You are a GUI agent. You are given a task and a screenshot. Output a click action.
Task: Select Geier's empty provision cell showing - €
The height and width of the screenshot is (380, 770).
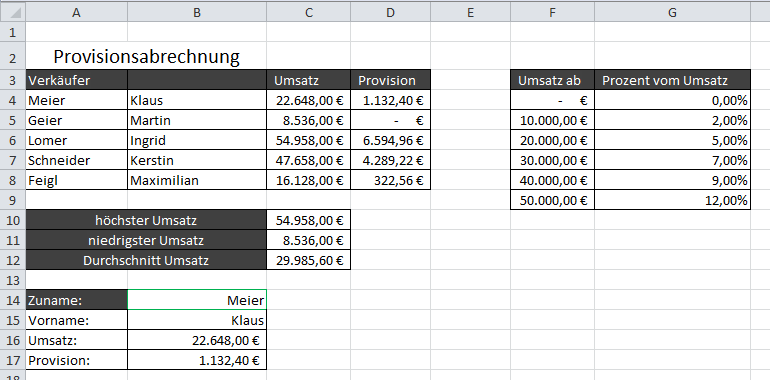tap(390, 120)
